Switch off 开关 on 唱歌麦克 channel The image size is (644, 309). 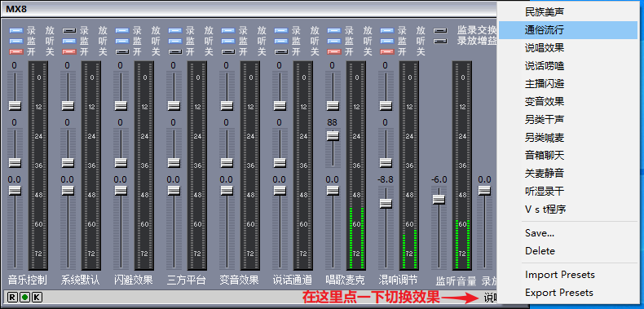pos(334,52)
